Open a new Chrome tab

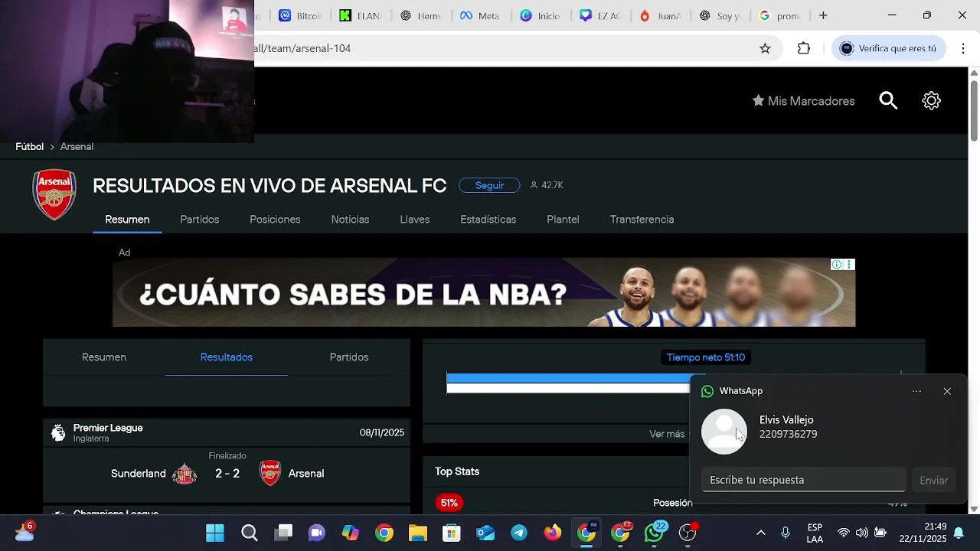(823, 15)
